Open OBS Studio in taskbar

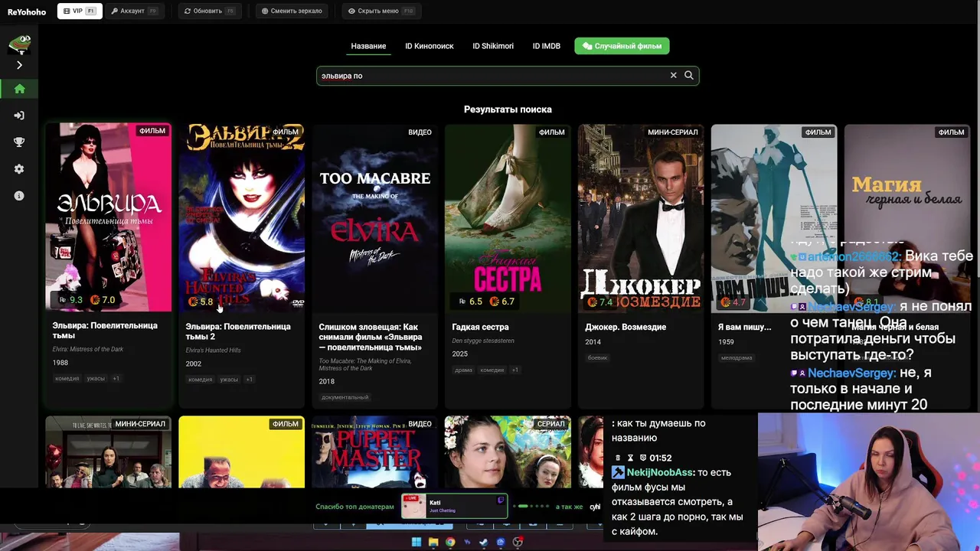[518, 542]
